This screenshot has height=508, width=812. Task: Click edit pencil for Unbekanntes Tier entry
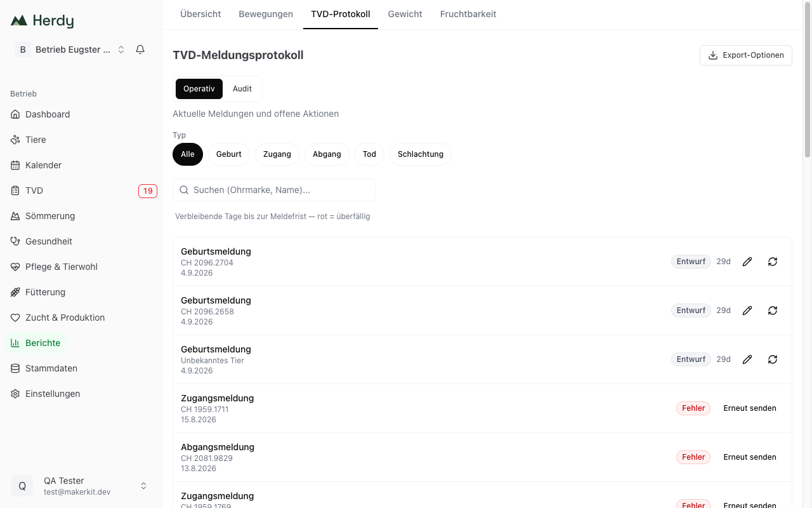pos(747,359)
